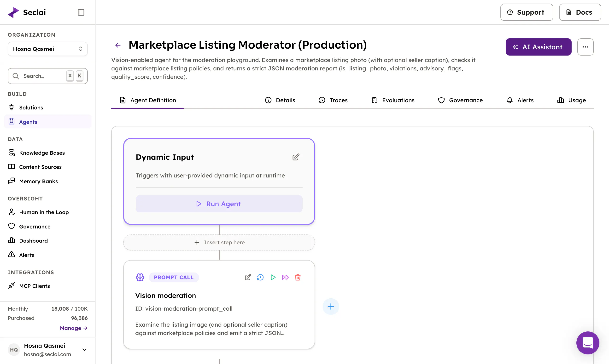This screenshot has width=609, height=364.
Task: Switch to the Evaluations tab
Action: (393, 100)
